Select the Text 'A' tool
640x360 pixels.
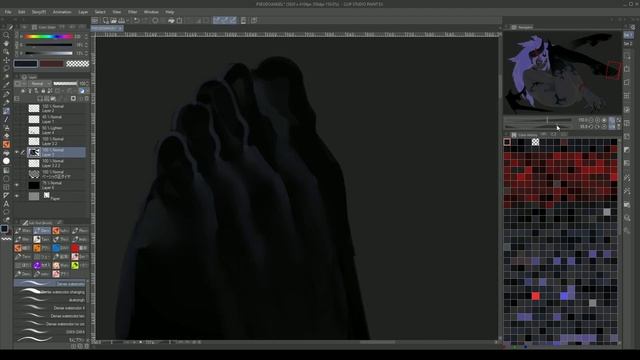[6, 204]
